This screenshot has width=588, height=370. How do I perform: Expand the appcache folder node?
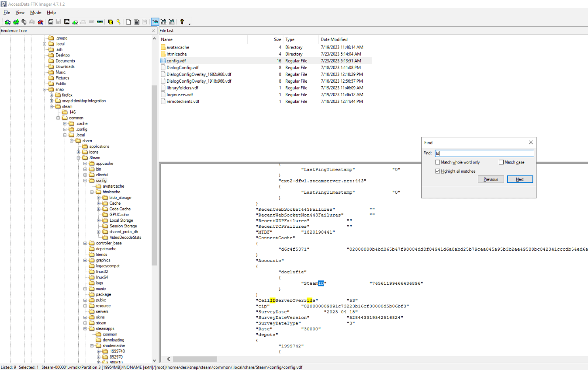click(85, 163)
